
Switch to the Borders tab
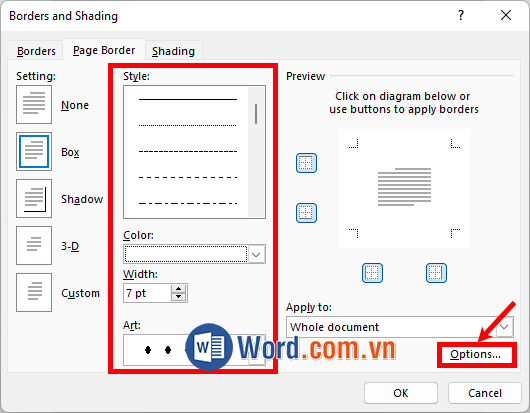[x=36, y=51]
